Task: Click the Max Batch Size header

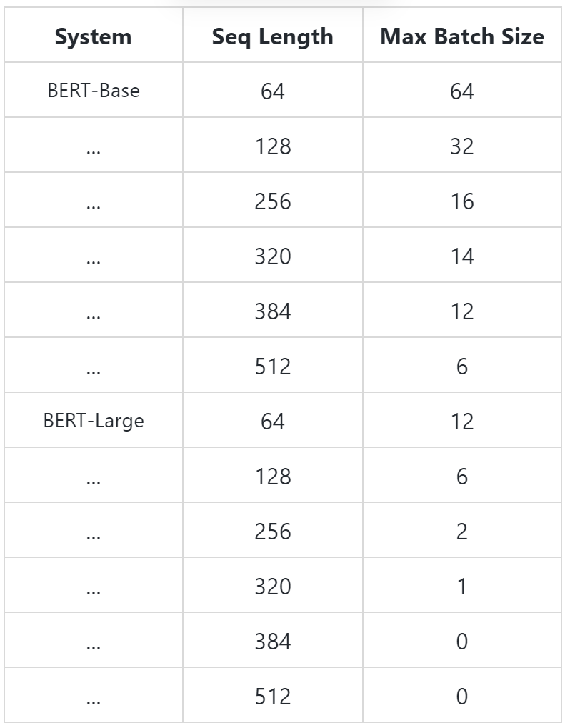Action: (462, 36)
